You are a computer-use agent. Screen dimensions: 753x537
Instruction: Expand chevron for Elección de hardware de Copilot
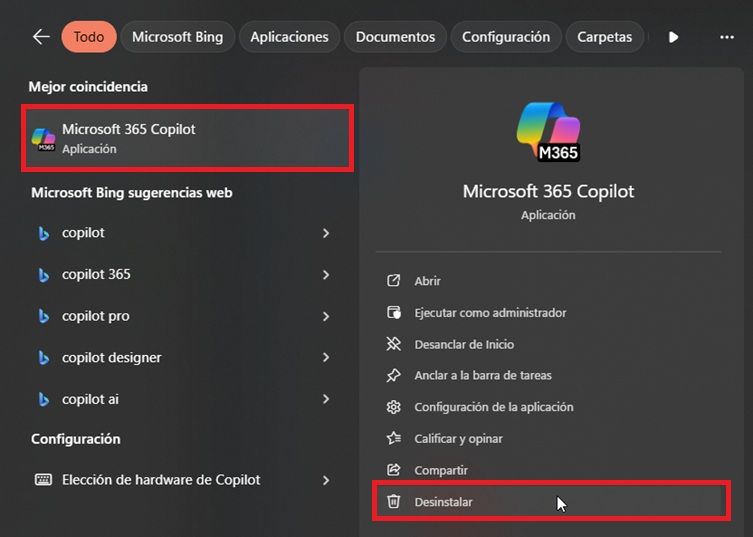pos(326,480)
